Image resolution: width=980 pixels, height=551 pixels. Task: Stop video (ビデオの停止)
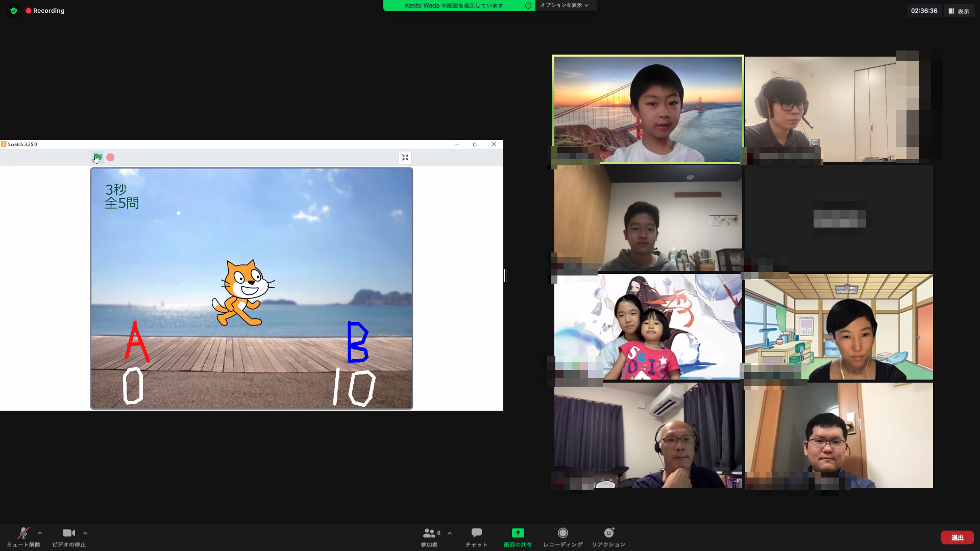tap(69, 537)
